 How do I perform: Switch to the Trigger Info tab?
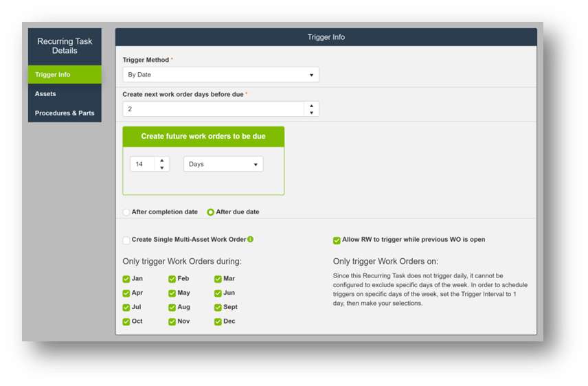pyautogui.click(x=65, y=74)
